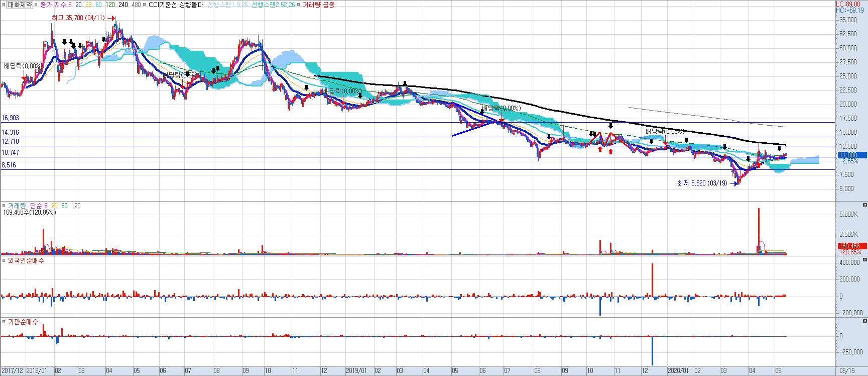Click the 16,903 horizontal line label
This screenshot has height=376, width=868.
point(10,118)
